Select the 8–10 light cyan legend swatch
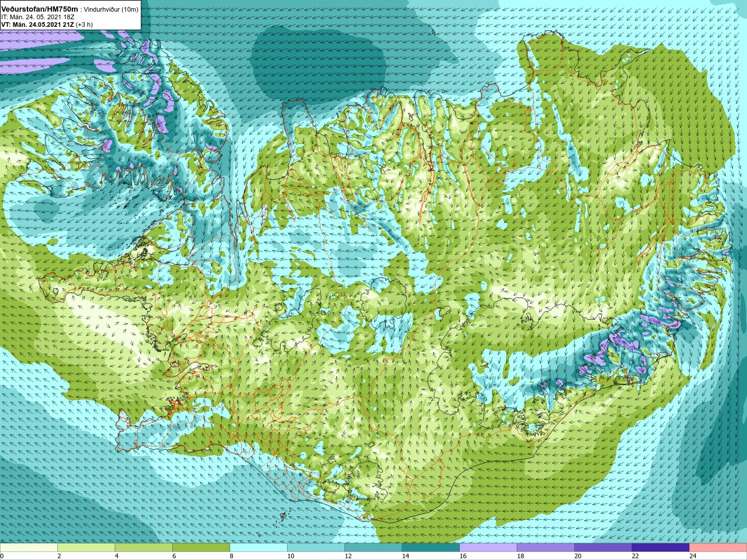Screen dimensions: 747x560 tap(259, 548)
